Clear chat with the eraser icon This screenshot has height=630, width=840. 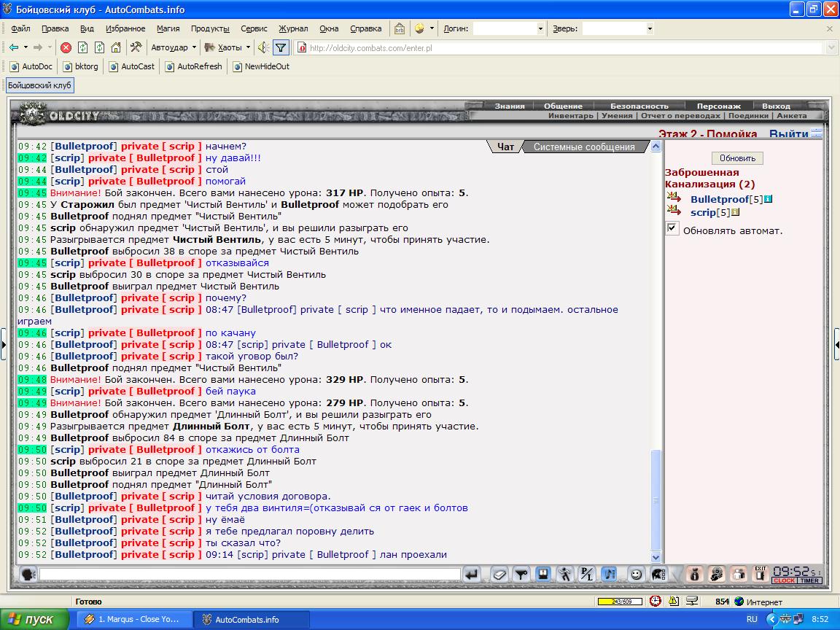click(499, 575)
